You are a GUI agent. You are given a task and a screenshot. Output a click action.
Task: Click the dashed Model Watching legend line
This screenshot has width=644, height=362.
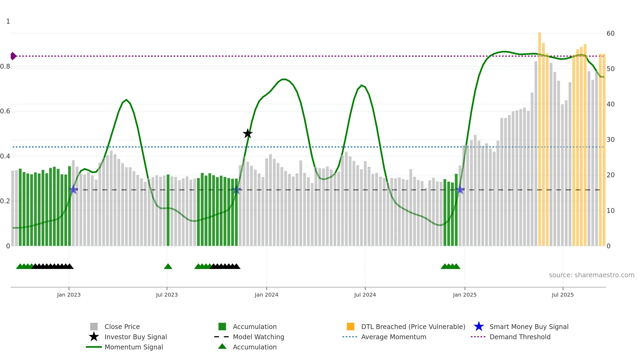(222, 337)
